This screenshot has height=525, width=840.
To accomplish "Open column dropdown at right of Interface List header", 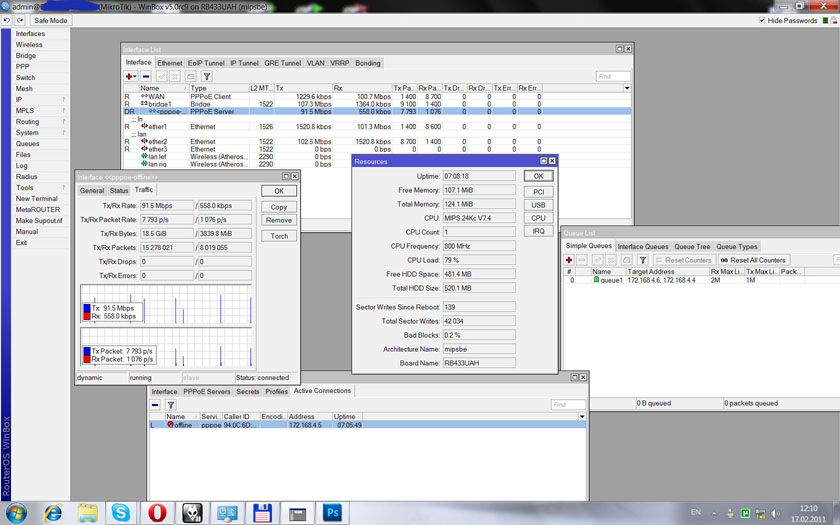I will pos(627,88).
